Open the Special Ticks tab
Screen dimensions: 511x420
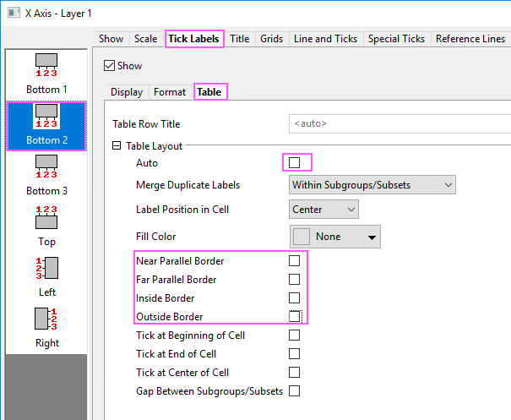(397, 39)
